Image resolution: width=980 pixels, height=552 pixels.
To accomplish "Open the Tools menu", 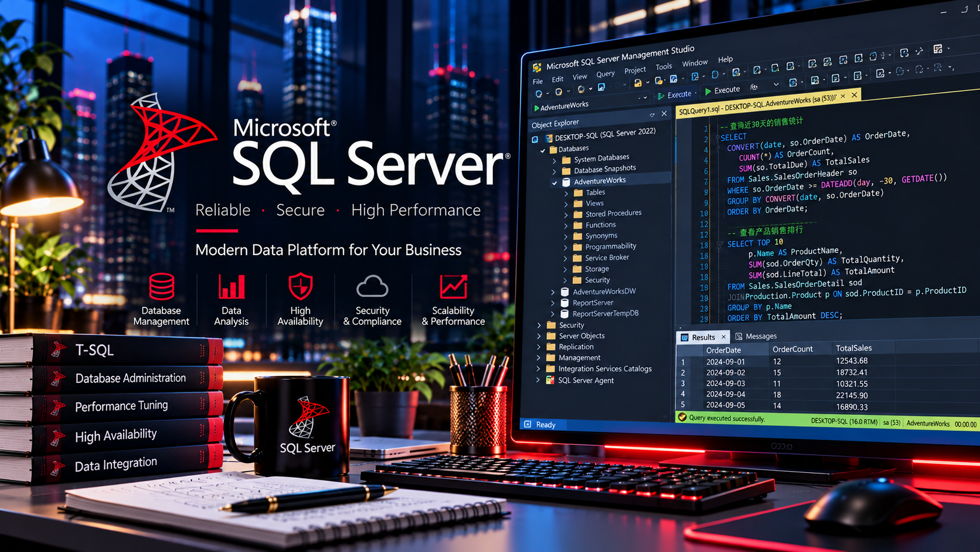I will coord(663,67).
